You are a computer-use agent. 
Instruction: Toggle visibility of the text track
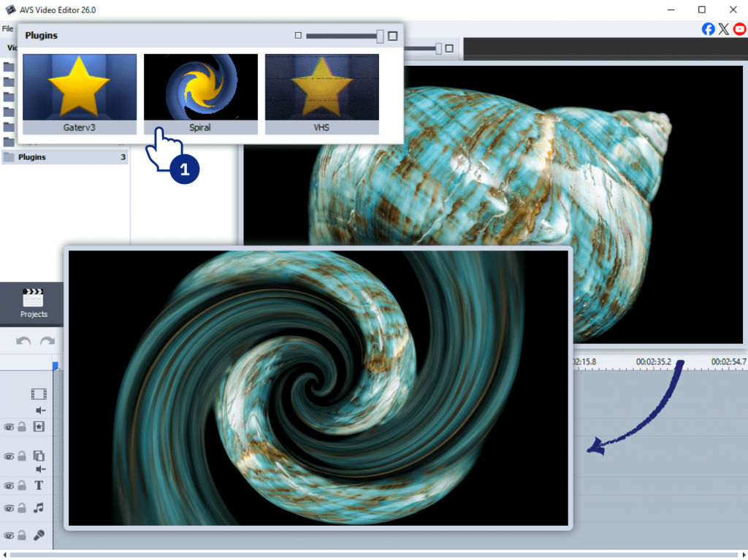point(9,486)
